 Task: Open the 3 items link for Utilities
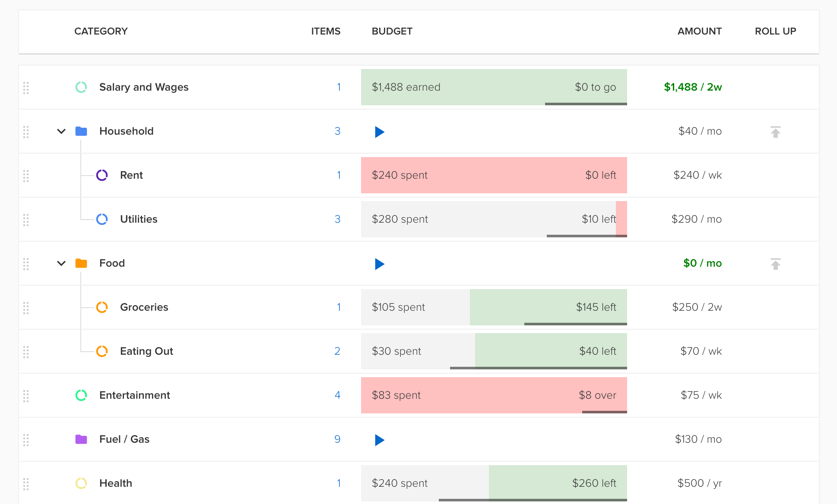(x=337, y=219)
